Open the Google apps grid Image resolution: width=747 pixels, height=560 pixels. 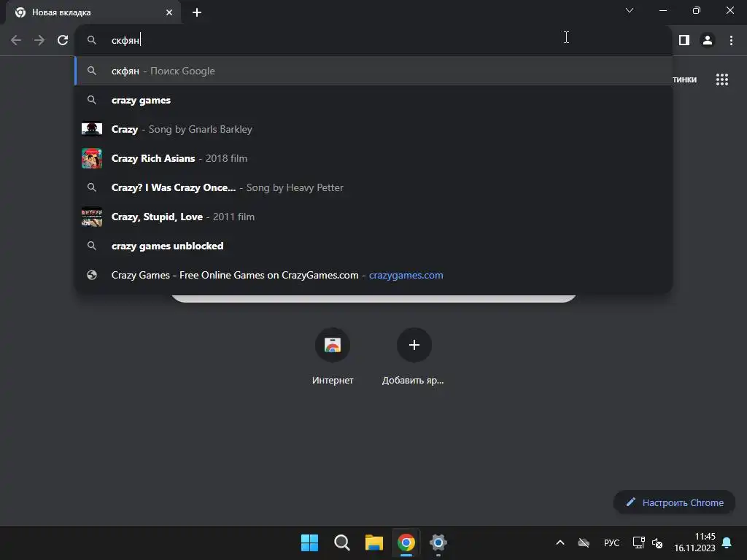point(721,79)
